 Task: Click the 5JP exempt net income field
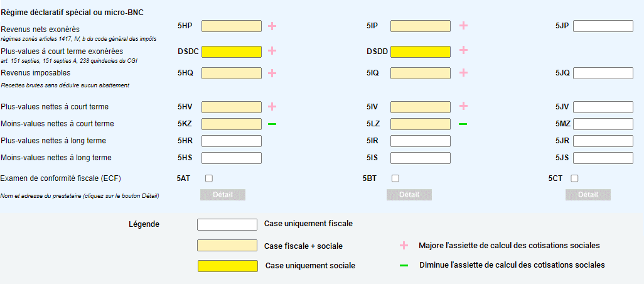coord(603,26)
